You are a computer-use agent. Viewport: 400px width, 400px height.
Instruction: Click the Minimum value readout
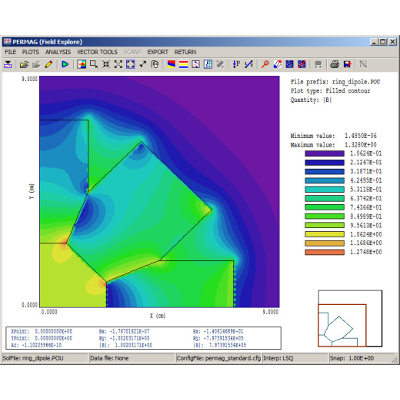click(x=333, y=136)
